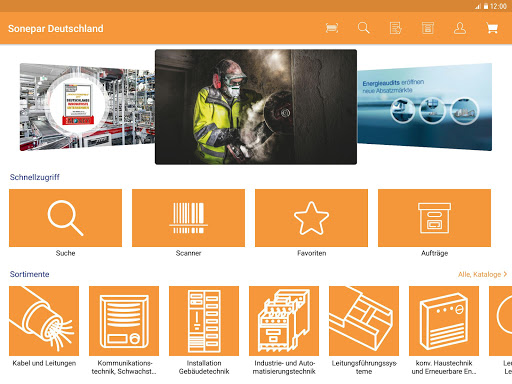Tap the search magnifier in header
Image resolution: width=512 pixels, height=384 pixels.
(x=363, y=28)
